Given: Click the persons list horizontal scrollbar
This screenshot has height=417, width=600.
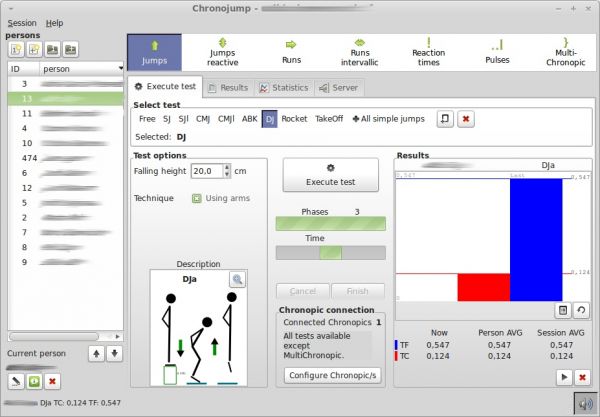Looking at the screenshot, I should [54, 336].
